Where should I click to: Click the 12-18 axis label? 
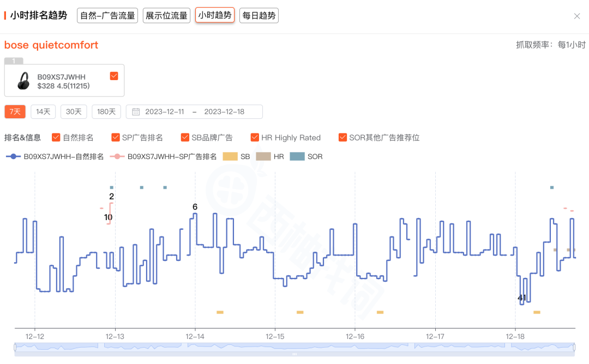[515, 337]
